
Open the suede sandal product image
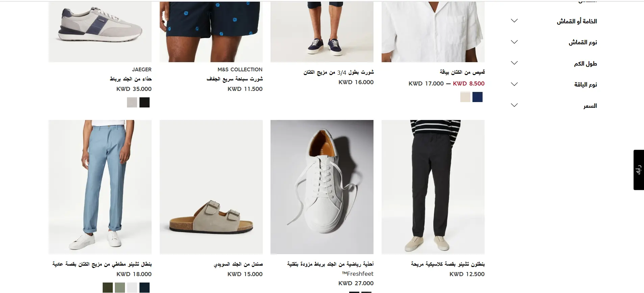click(211, 187)
